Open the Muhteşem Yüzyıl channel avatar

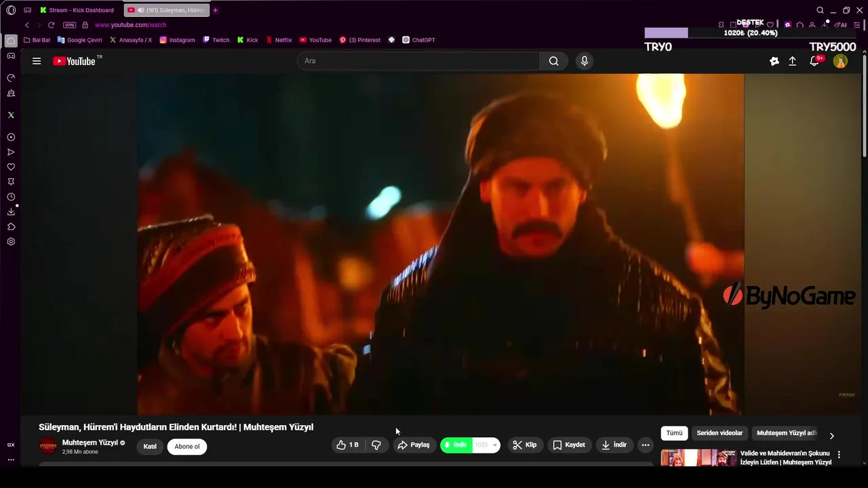(48, 445)
